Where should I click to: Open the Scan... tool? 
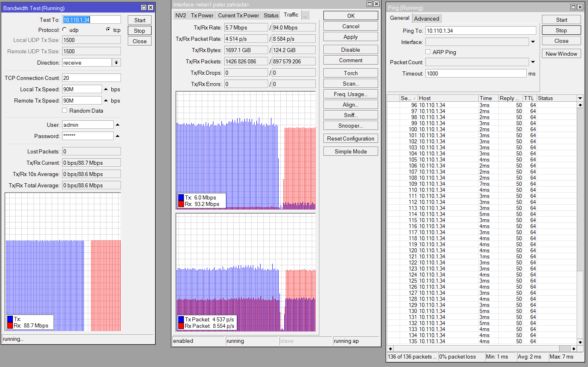[351, 84]
